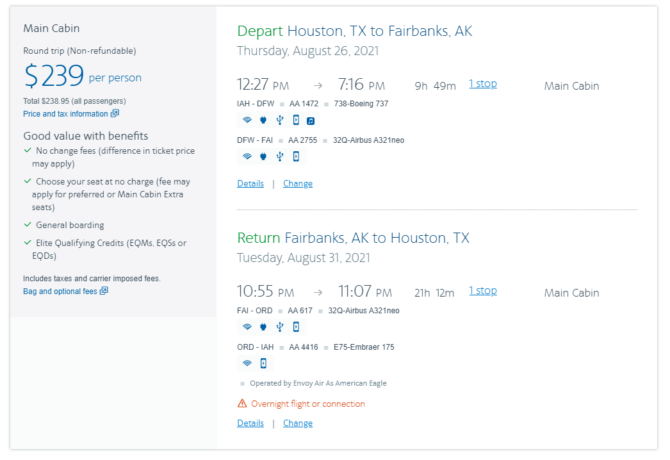The height and width of the screenshot is (460, 670).
Task: Click overnight flight warning triangle icon
Action: pyautogui.click(x=242, y=404)
